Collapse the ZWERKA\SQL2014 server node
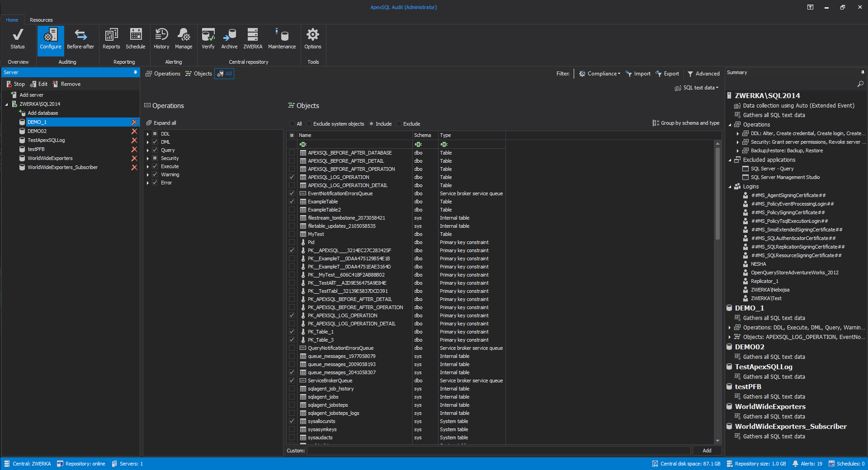868x470 pixels. (x=7, y=104)
